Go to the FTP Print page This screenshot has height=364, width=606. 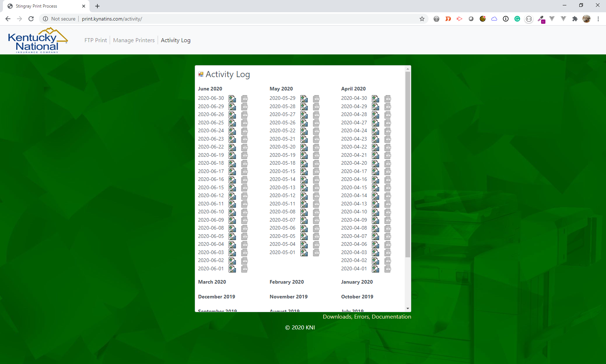point(96,40)
